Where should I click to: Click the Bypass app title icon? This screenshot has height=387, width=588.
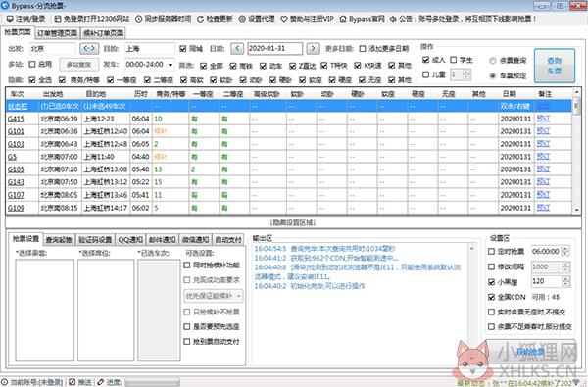(5, 5)
